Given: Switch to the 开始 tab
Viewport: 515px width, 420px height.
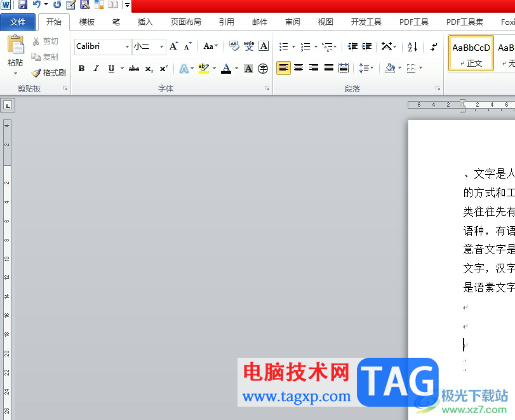Looking at the screenshot, I should pos(54,22).
